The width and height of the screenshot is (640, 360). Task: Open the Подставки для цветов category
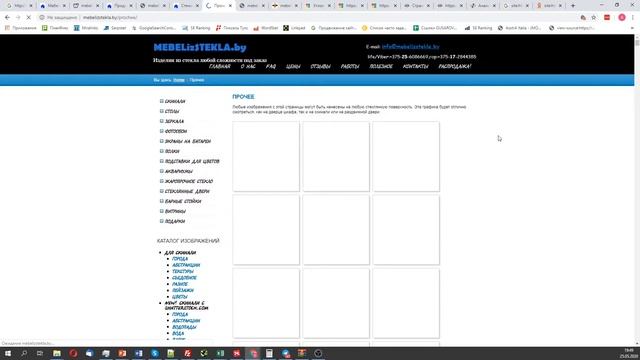tap(192, 161)
